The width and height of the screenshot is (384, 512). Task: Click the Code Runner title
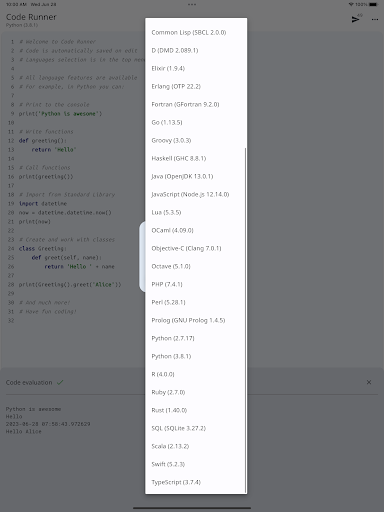(x=31, y=17)
